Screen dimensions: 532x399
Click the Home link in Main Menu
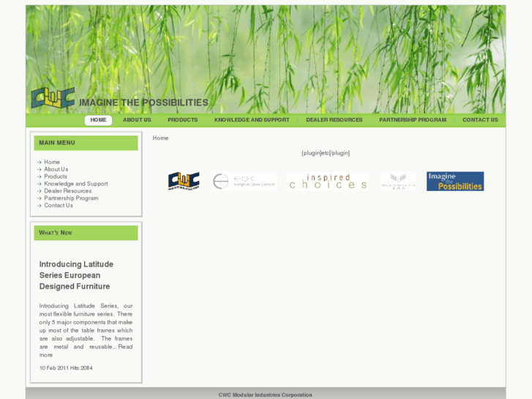point(52,162)
